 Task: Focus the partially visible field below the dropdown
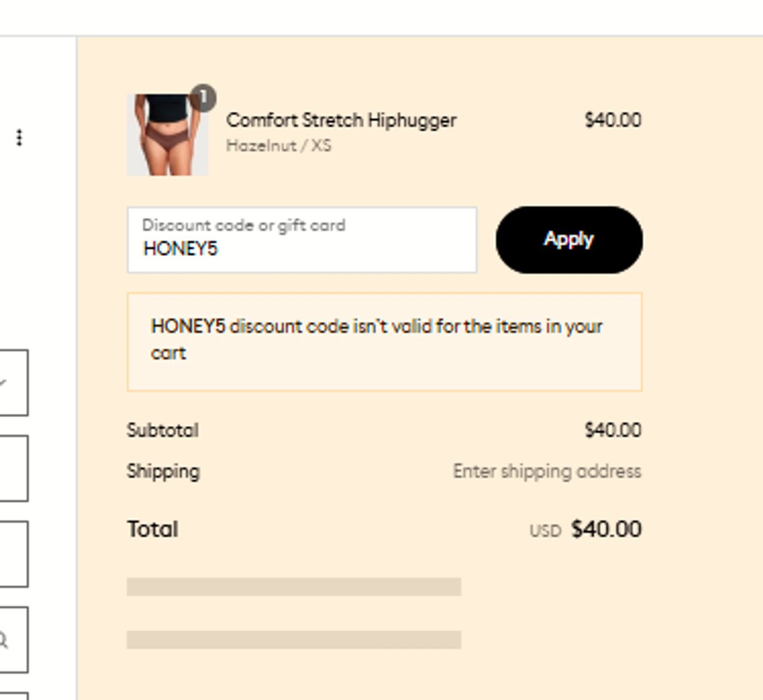[14, 468]
